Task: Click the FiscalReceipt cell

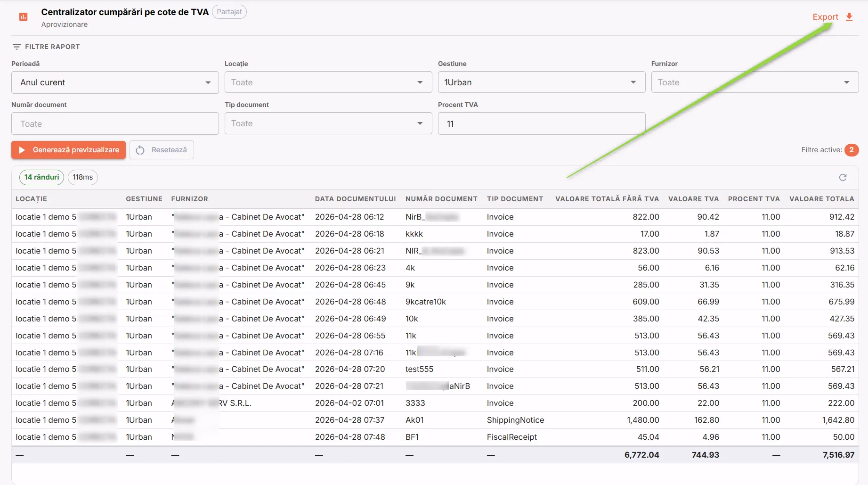Action: 512,437
